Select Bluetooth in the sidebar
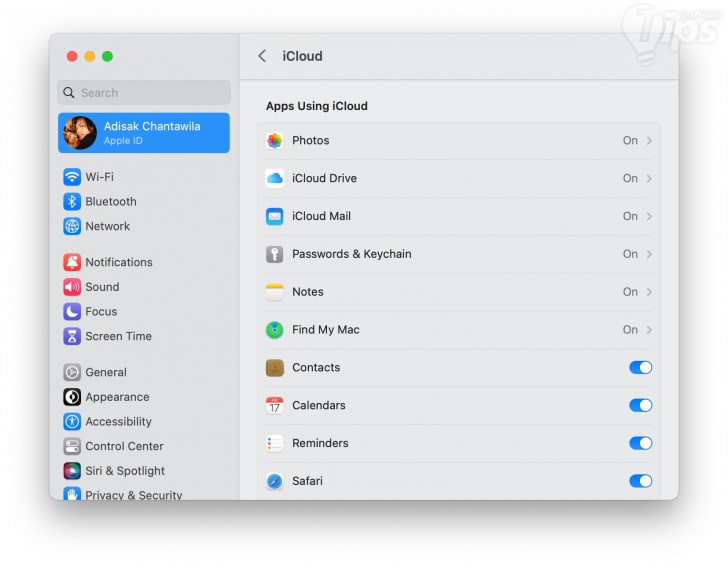The height and width of the screenshot is (565, 728). [144, 201]
